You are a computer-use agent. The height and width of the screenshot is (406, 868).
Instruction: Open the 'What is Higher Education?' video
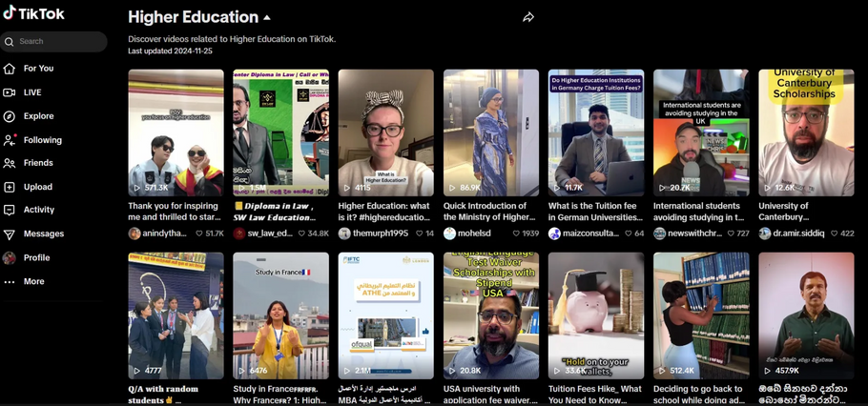[x=386, y=132]
